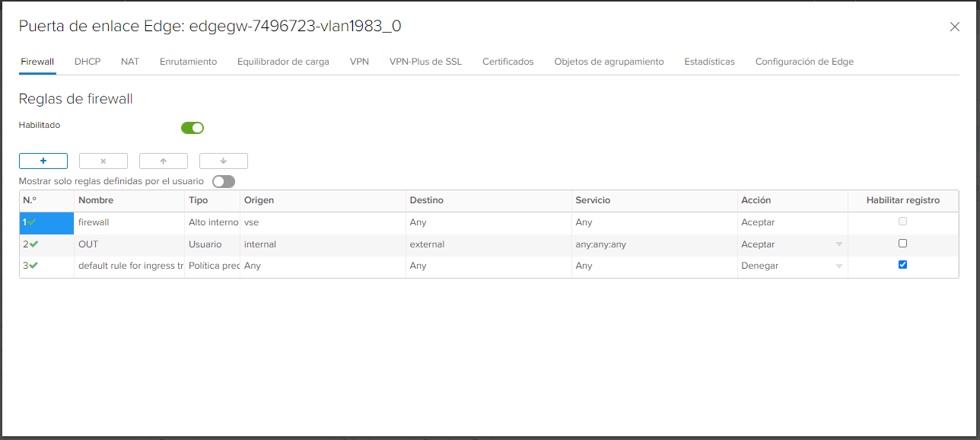Select the Firewall tab
Screen dimensions: 980x440
click(37, 62)
